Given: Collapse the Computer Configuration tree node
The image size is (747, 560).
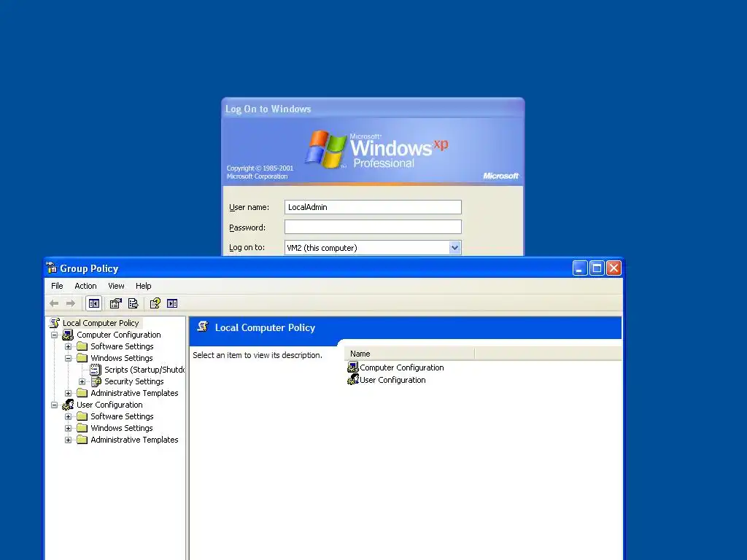Looking at the screenshot, I should pos(54,335).
